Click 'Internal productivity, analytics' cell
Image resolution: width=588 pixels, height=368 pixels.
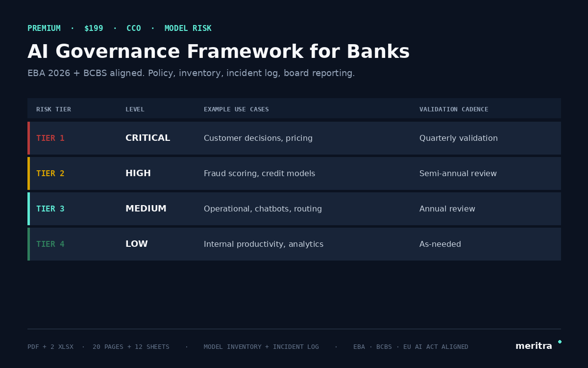coord(264,244)
